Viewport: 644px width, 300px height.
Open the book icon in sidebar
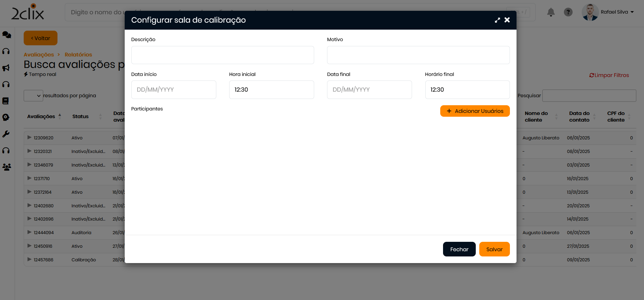click(6, 101)
